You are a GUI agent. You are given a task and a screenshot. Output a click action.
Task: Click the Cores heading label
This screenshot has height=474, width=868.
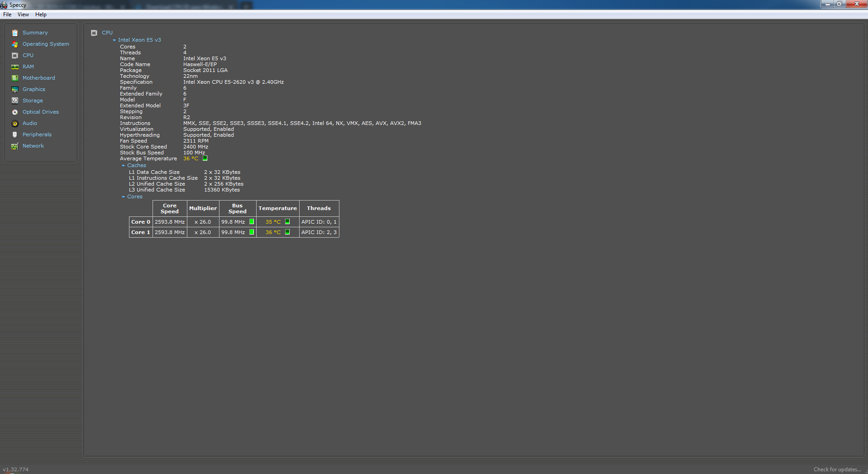(x=135, y=196)
